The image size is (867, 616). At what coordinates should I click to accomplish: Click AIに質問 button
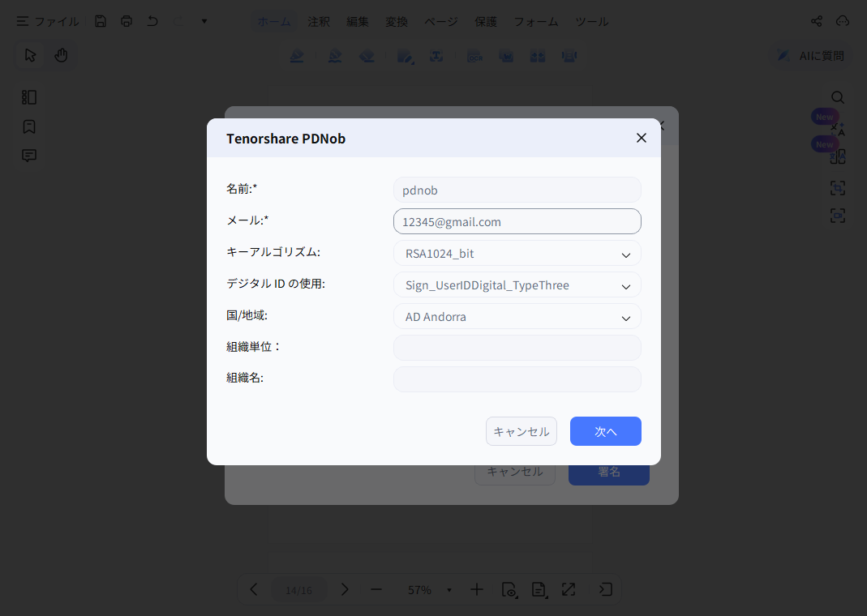[810, 55]
